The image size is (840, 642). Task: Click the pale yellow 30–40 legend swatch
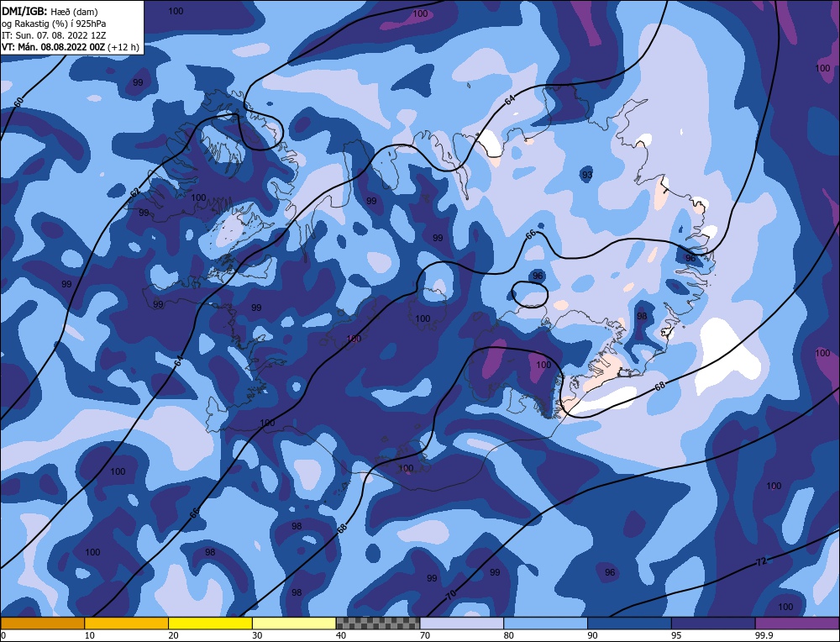pyautogui.click(x=294, y=624)
